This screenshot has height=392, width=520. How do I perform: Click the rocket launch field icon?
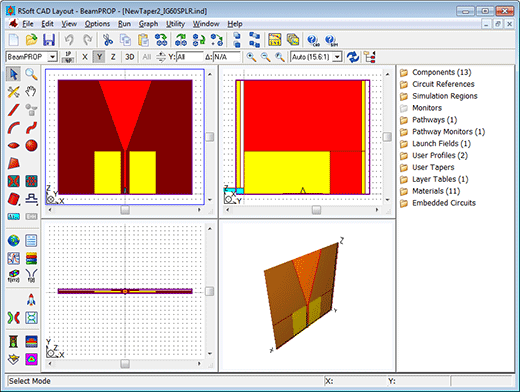tap(31, 300)
